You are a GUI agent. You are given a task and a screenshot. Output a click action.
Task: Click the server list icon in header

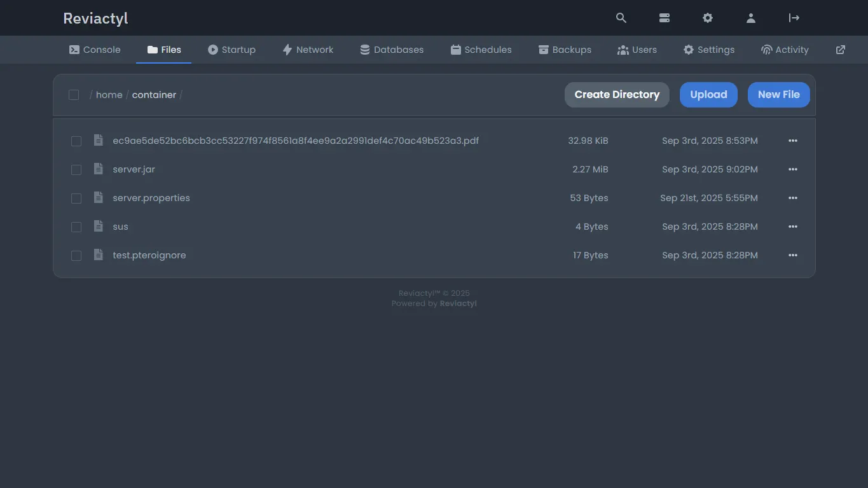click(x=665, y=18)
